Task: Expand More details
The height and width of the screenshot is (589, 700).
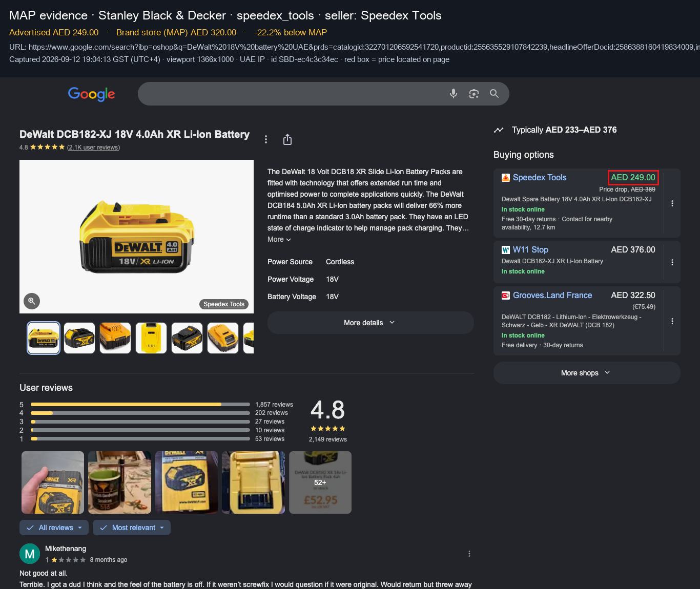Action: click(370, 323)
